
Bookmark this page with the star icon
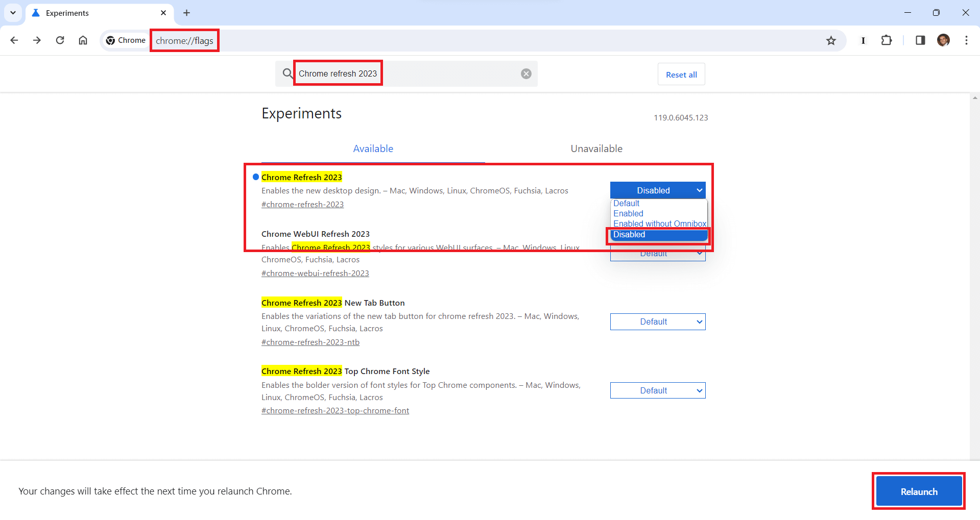pyautogui.click(x=831, y=40)
